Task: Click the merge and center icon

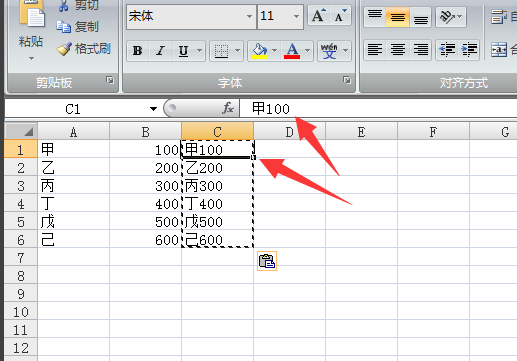Action: pos(499,50)
